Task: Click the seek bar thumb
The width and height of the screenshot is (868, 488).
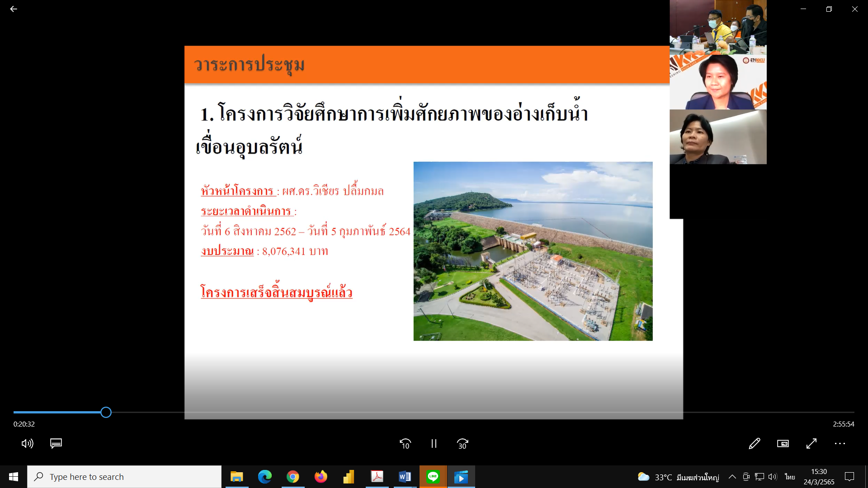Action: pyautogui.click(x=106, y=412)
